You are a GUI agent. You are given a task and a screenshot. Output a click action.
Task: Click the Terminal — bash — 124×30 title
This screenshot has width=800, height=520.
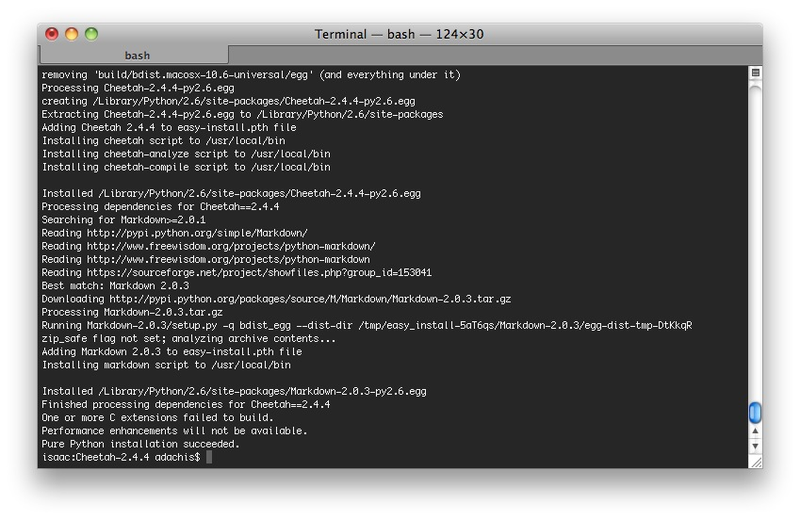[x=399, y=34]
